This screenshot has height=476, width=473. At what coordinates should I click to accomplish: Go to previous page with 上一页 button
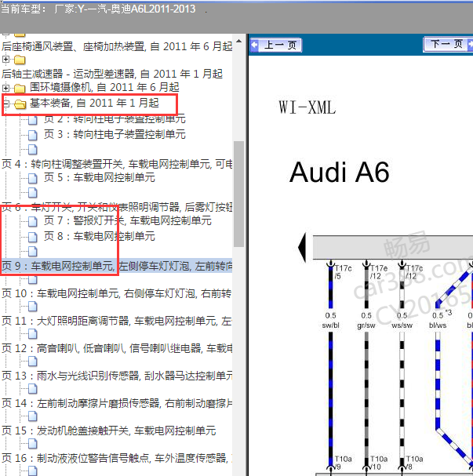click(x=275, y=45)
